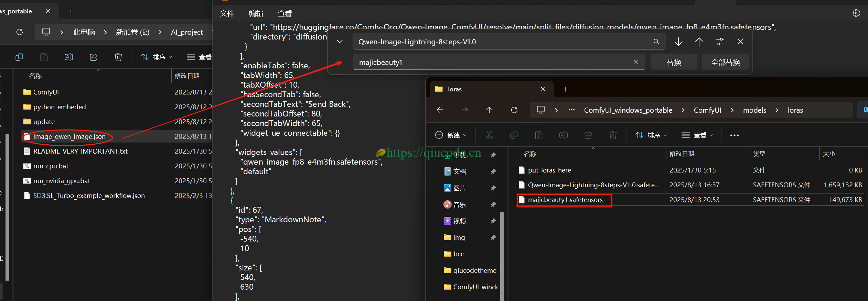Click 替换 replace button

[x=674, y=62]
